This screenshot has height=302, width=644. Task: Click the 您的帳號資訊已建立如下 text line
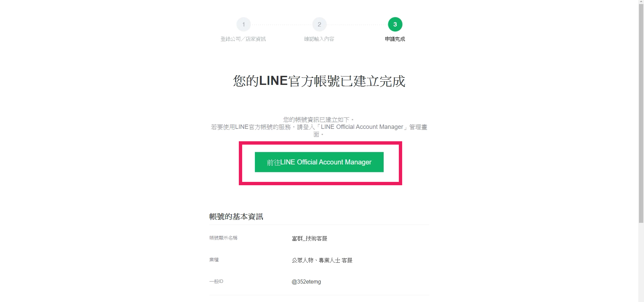[x=318, y=119]
